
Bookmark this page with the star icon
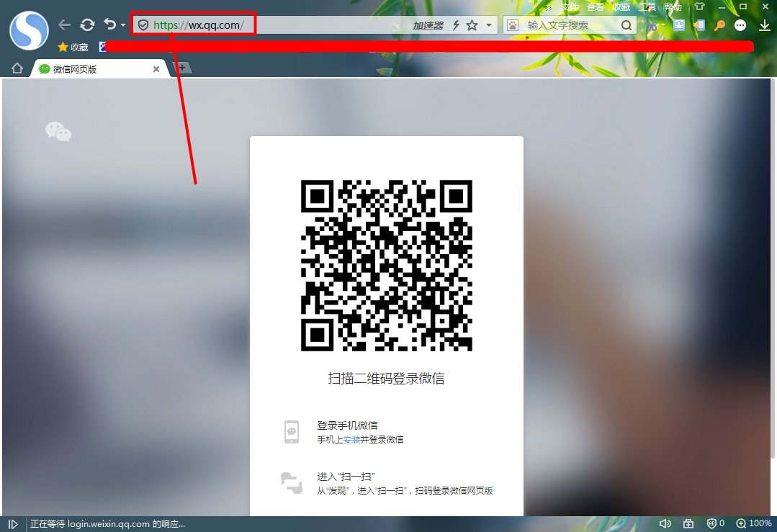click(x=472, y=25)
